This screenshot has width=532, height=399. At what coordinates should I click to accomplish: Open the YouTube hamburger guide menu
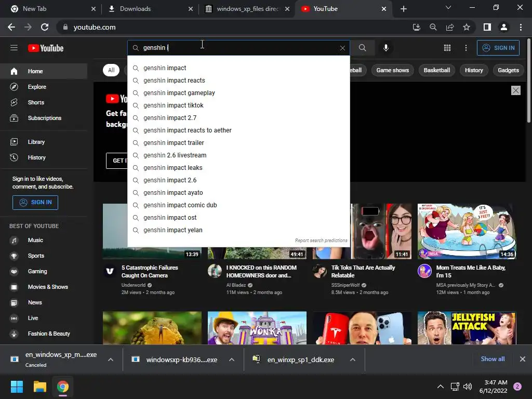pyautogui.click(x=14, y=48)
